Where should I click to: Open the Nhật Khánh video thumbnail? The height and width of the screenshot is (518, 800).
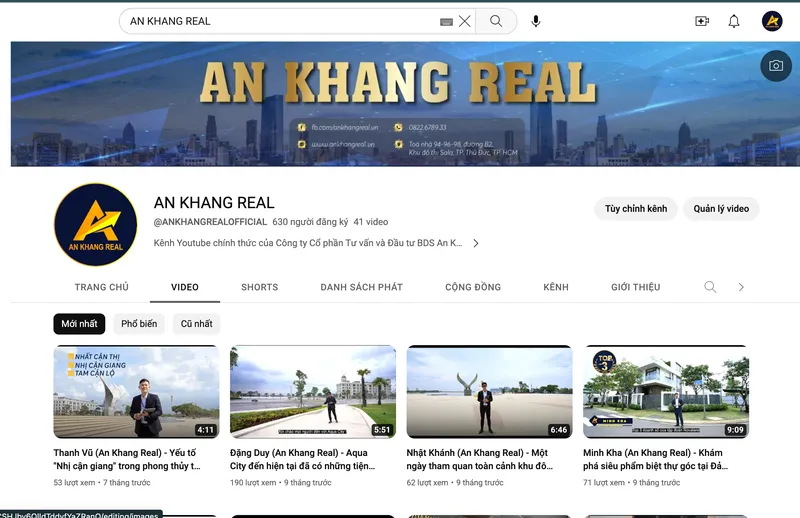coord(489,391)
